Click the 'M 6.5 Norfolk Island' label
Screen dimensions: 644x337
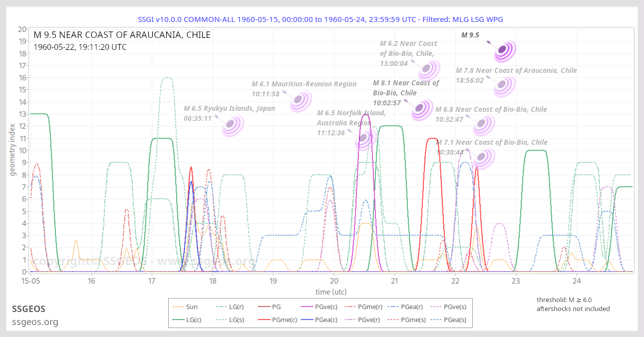[x=351, y=113]
